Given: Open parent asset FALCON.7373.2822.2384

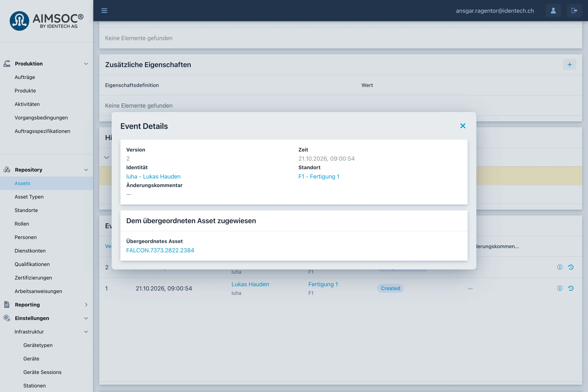Looking at the screenshot, I should pos(160,250).
